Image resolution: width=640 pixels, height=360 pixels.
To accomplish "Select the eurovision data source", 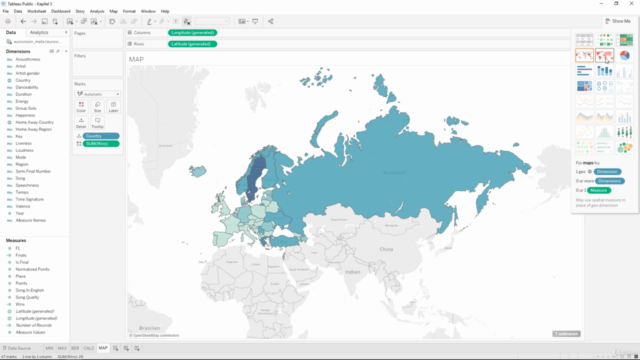I will point(34,42).
